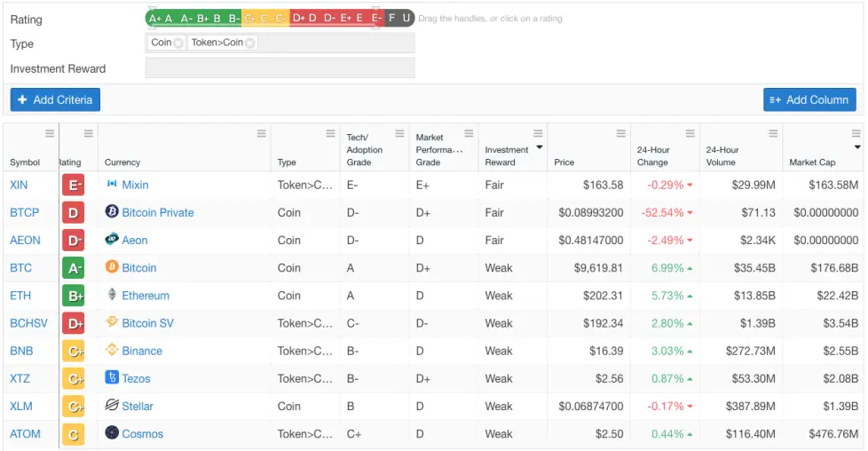This screenshot has height=451, width=868.
Task: Open the Tech/Adoption Grade column menu
Action: pyautogui.click(x=399, y=133)
